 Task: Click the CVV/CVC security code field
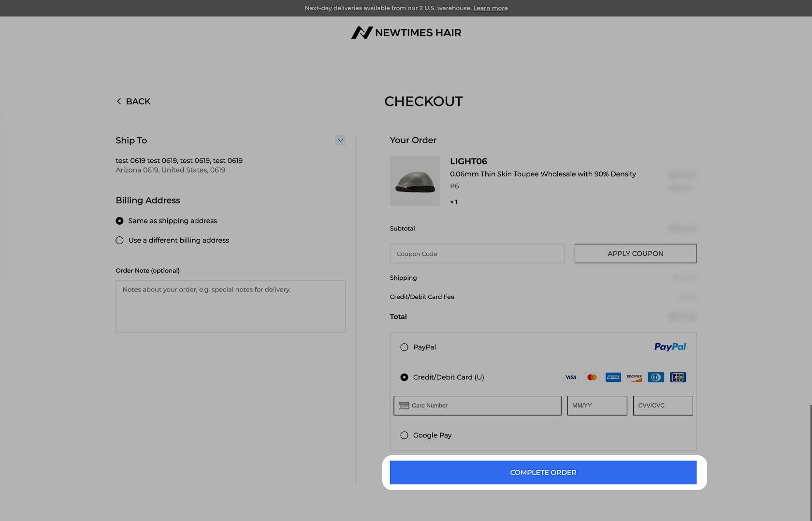point(663,405)
